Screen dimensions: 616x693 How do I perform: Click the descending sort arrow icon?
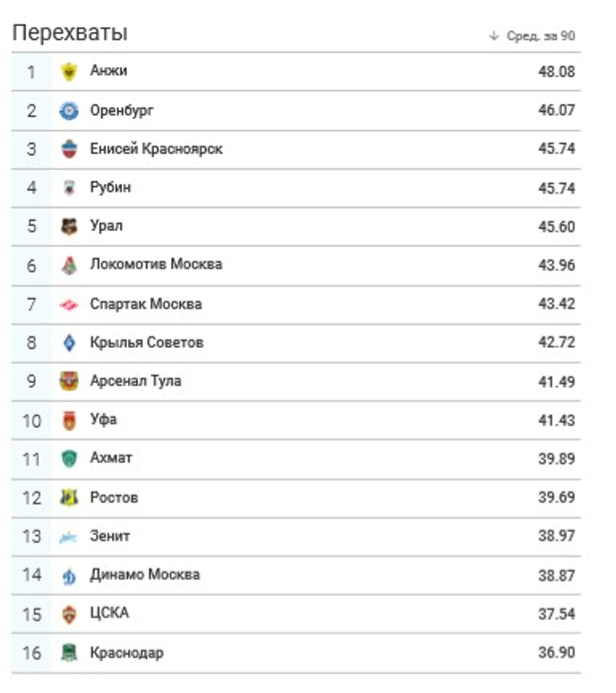494,36
